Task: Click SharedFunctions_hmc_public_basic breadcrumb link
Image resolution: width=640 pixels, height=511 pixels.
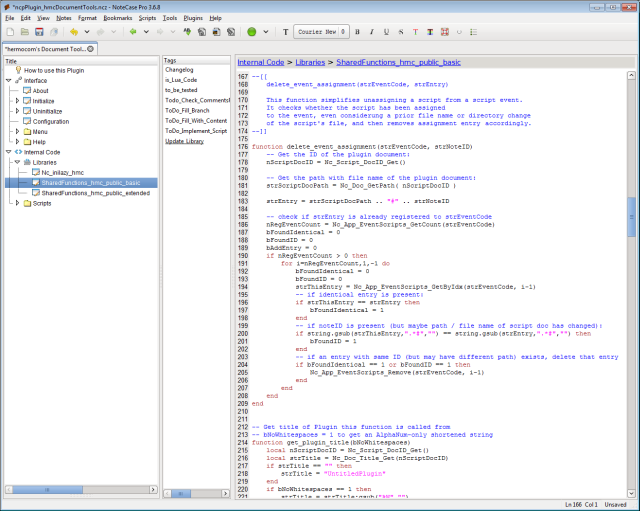Action: pos(398,62)
